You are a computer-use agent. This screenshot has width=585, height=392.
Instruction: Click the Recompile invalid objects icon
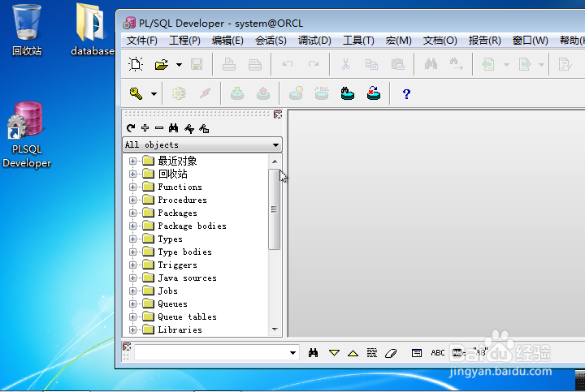(x=374, y=93)
